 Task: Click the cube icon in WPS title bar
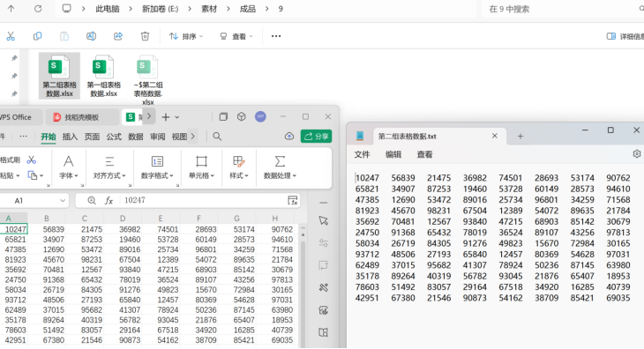pos(242,117)
